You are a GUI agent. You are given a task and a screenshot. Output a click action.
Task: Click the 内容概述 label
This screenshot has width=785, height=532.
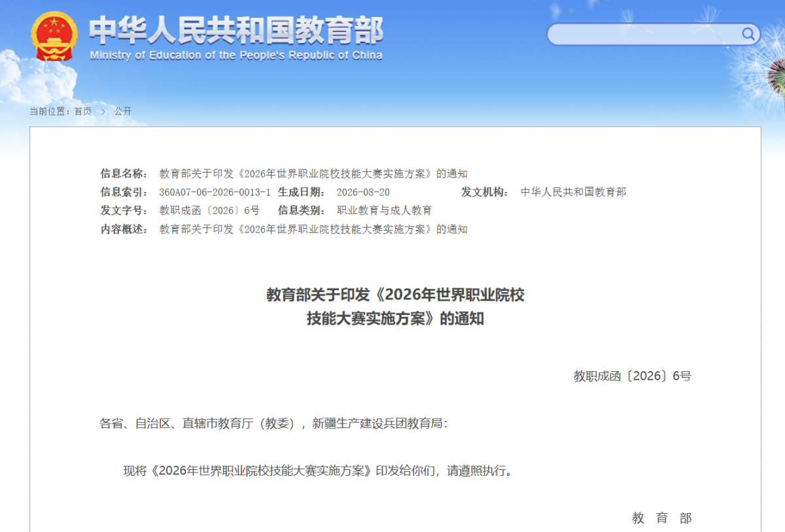pos(124,229)
